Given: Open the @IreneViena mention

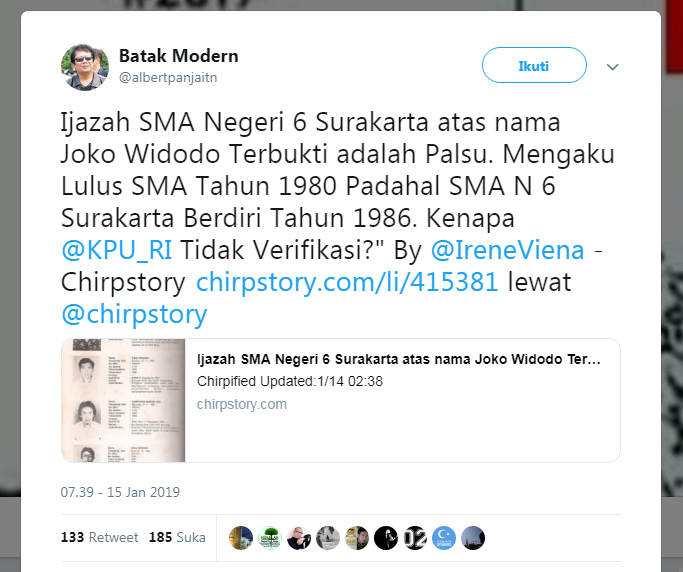Looking at the screenshot, I should click(507, 250).
